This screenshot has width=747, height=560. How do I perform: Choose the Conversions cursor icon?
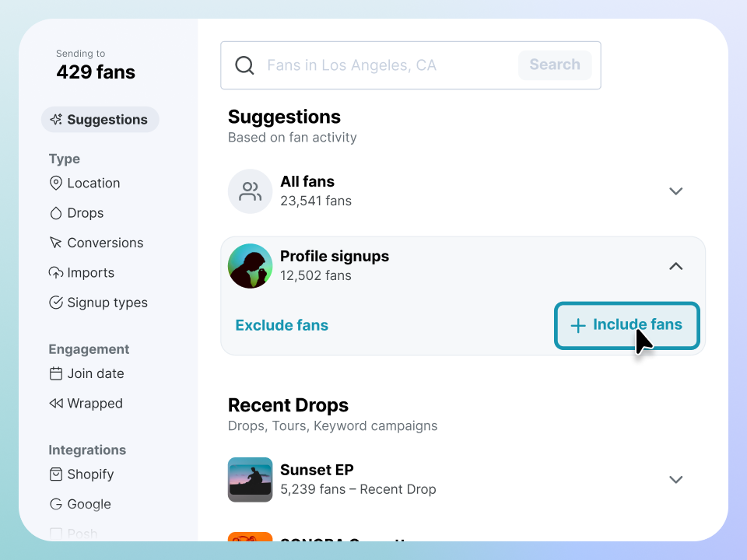[56, 243]
